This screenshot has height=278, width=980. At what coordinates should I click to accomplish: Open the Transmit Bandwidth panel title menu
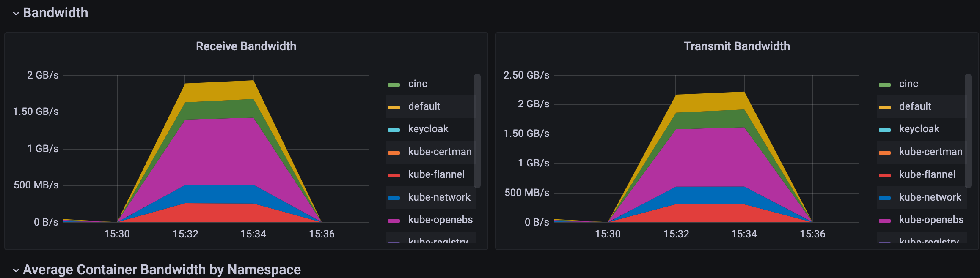[x=737, y=46]
